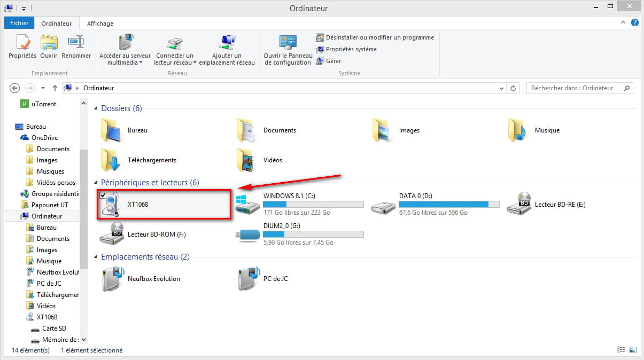Select Mémoire de s… under XT1068 in the sidebar
The height and width of the screenshot is (360, 644).
(55, 340)
